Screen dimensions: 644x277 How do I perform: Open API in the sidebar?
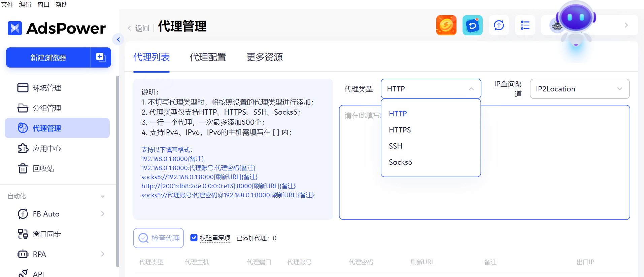57,273
